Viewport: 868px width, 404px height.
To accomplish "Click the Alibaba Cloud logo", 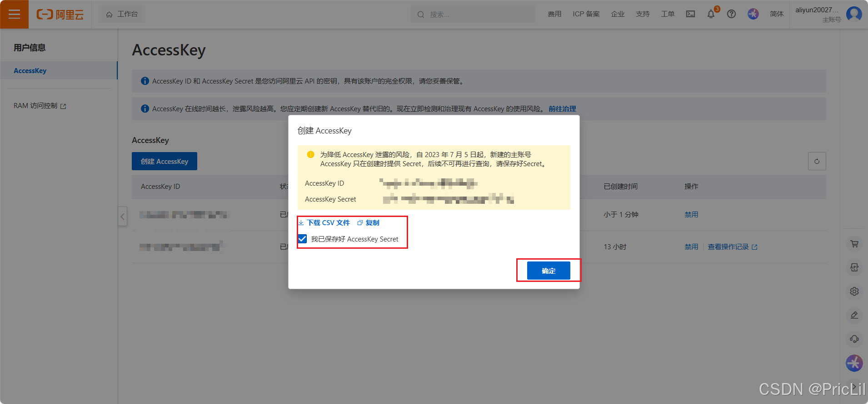I will [60, 15].
